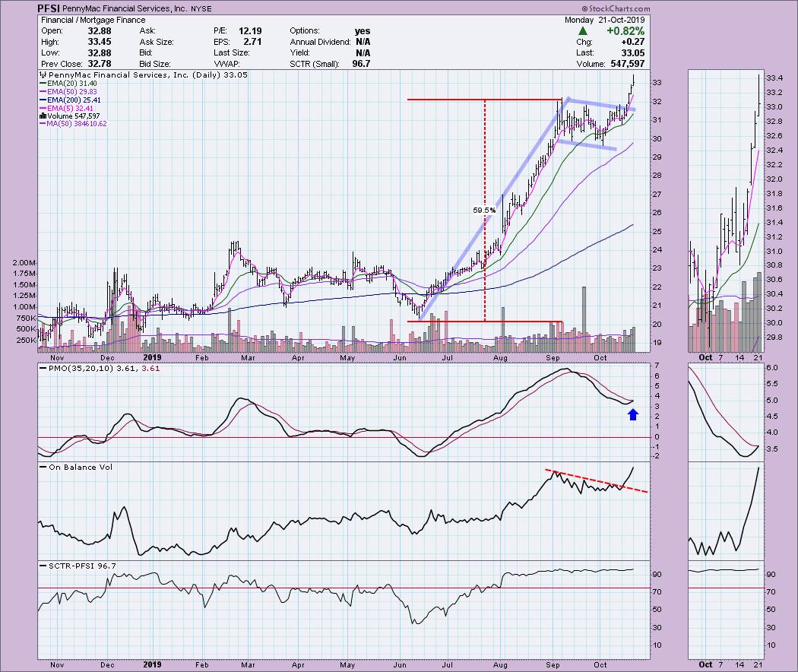Click the Last price value 33.05 in quote table
Screen dimensions: 798x672
(x=632, y=53)
